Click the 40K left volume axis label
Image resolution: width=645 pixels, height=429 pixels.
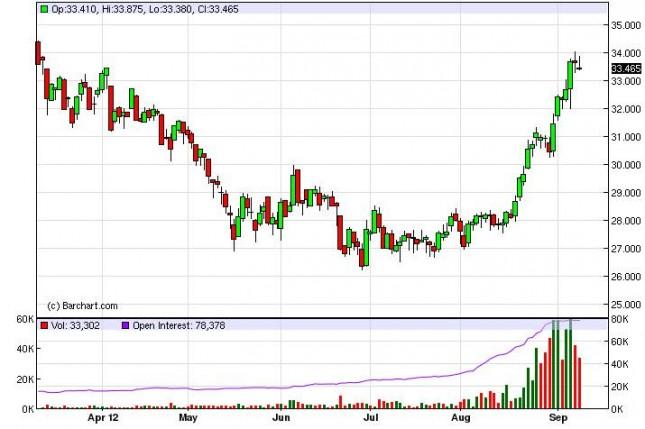pyautogui.click(x=25, y=349)
